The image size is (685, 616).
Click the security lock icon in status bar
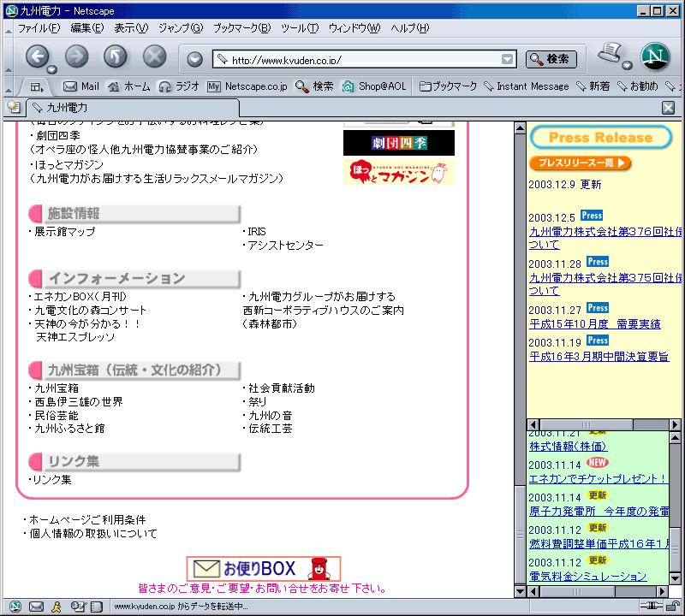(673, 606)
